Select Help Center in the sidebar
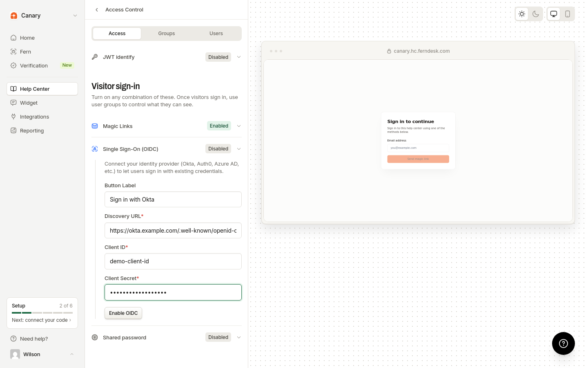This screenshot has height=368, width=588. (x=42, y=89)
